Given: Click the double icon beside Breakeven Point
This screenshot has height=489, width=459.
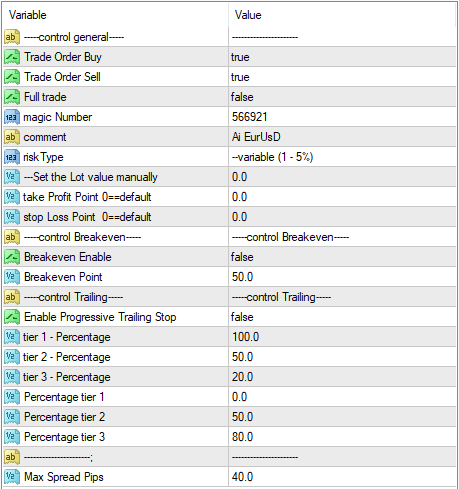Looking at the screenshot, I should pyautogui.click(x=12, y=277).
